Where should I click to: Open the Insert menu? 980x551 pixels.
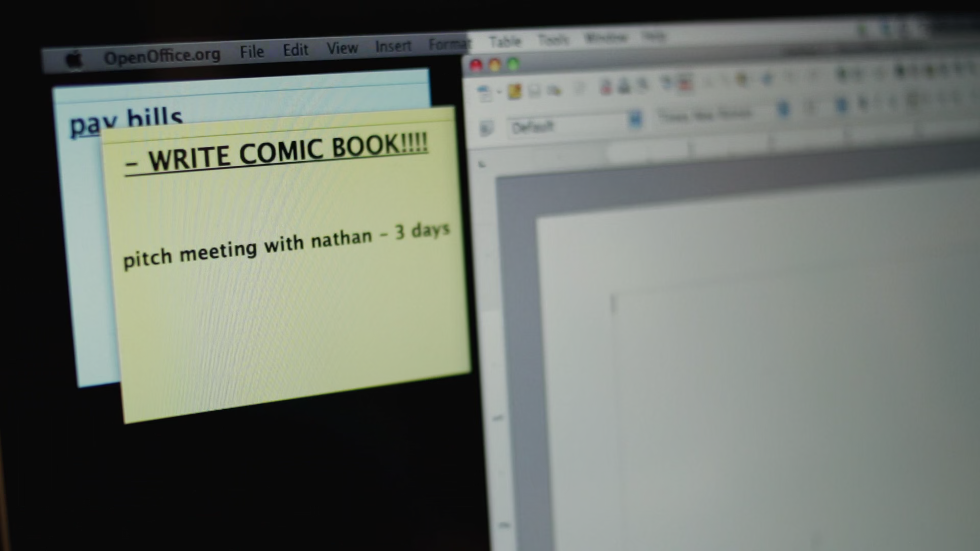[x=393, y=46]
